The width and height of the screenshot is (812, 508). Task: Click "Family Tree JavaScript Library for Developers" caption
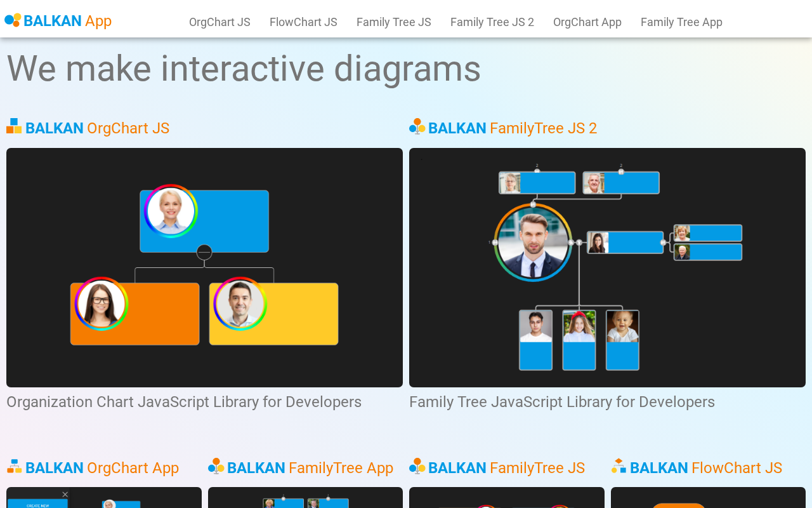(x=562, y=402)
